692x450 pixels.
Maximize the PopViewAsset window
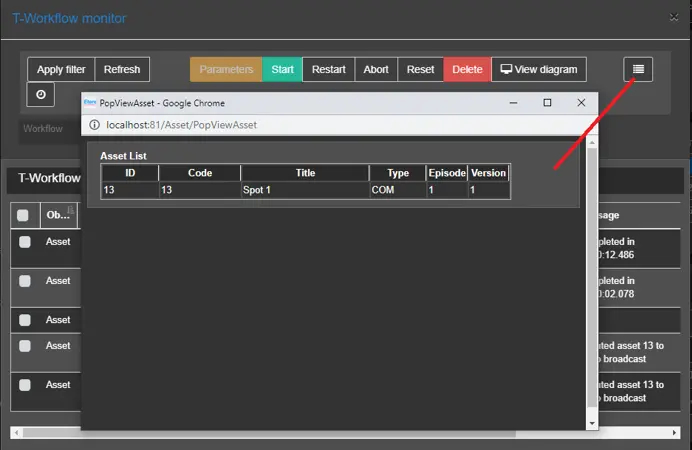pos(547,103)
